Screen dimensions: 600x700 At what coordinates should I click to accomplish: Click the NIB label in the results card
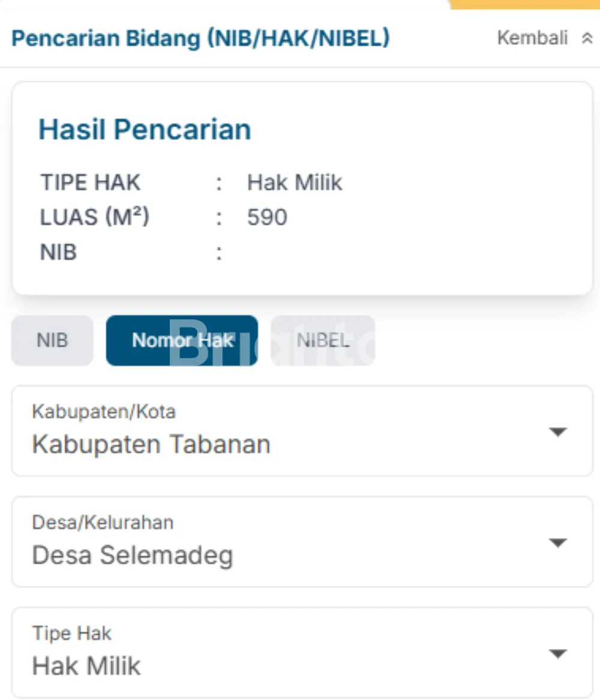point(58,252)
